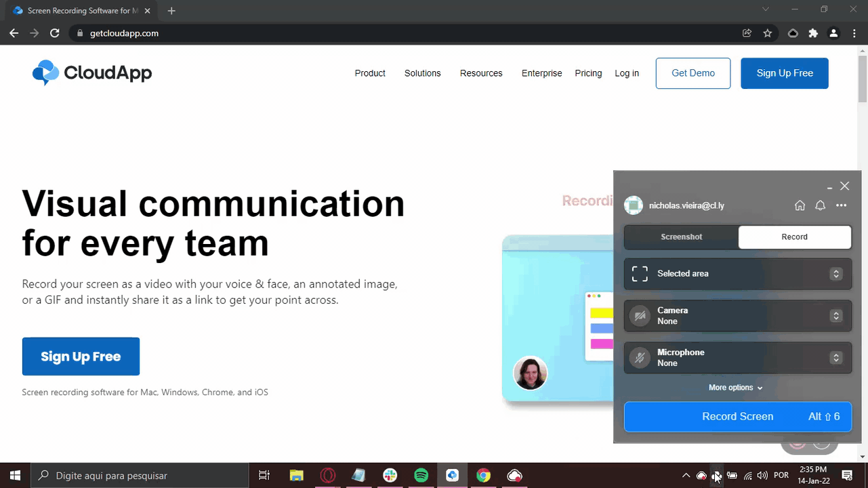Image resolution: width=868 pixels, height=488 pixels.
Task: Expand More options in CloudApp panel
Action: click(736, 388)
